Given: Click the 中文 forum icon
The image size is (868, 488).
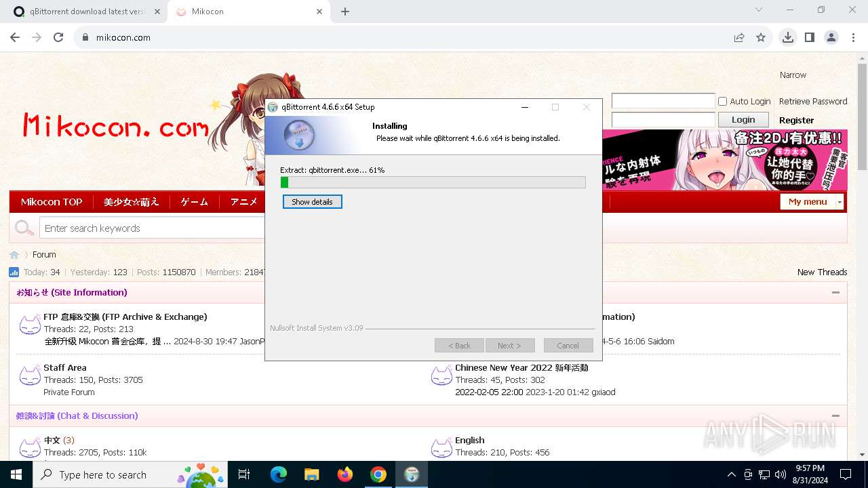Looking at the screenshot, I should pyautogui.click(x=30, y=448).
